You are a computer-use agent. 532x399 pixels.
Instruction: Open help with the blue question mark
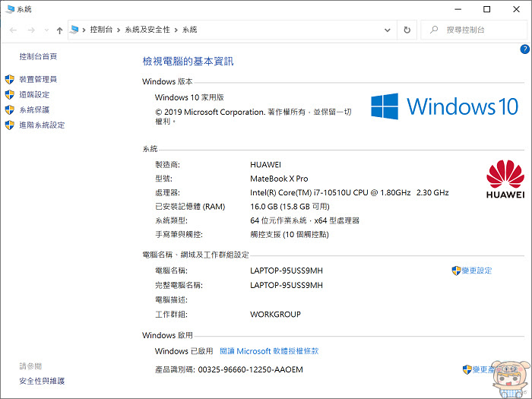tap(524, 49)
